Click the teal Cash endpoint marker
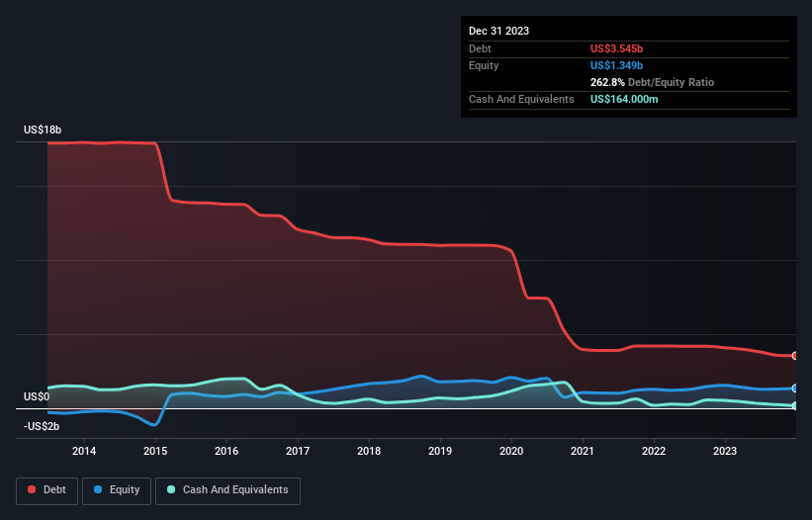 tap(795, 405)
